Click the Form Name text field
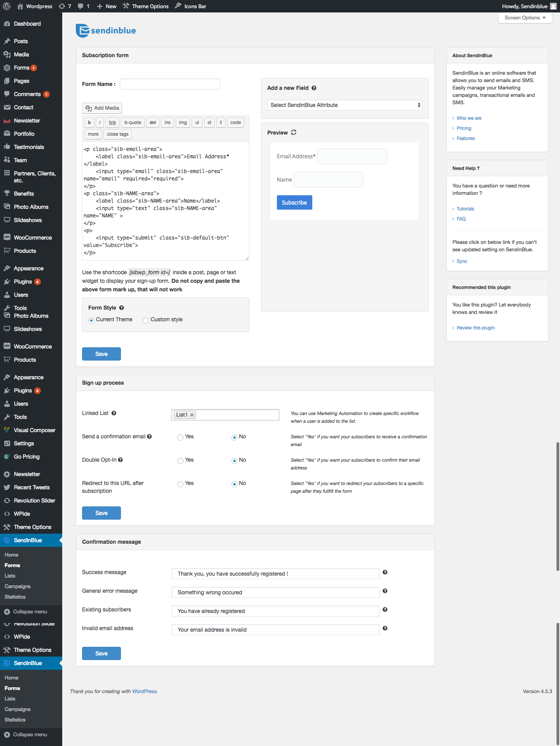 [x=170, y=84]
